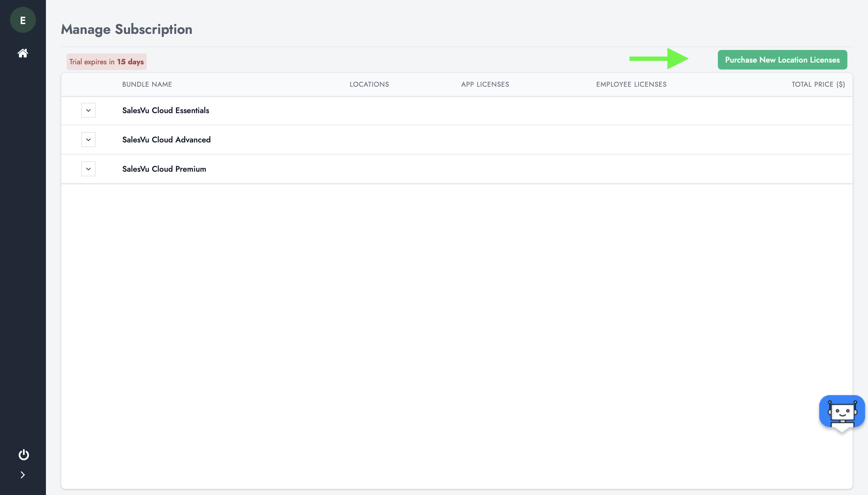Click the Trial expires in 15 days badge
The height and width of the screenshot is (495, 868).
tap(106, 62)
